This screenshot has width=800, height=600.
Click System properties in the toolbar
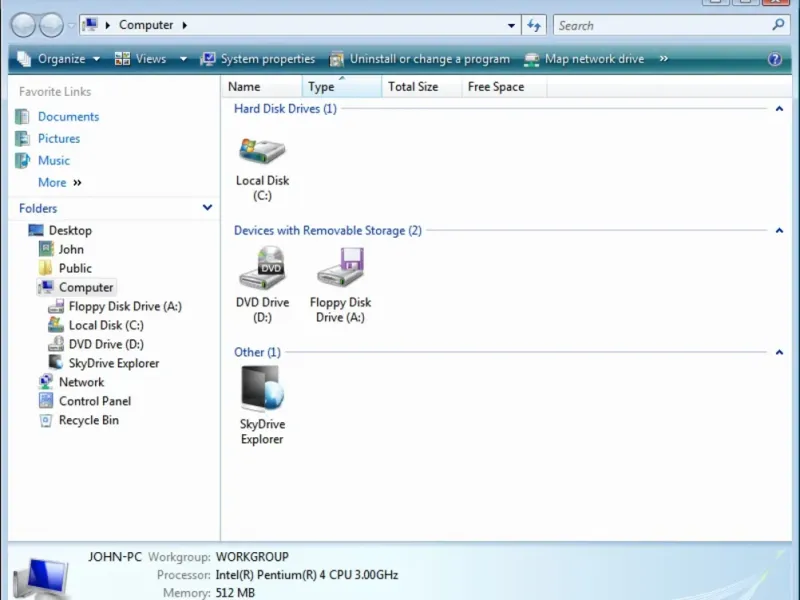(x=258, y=59)
